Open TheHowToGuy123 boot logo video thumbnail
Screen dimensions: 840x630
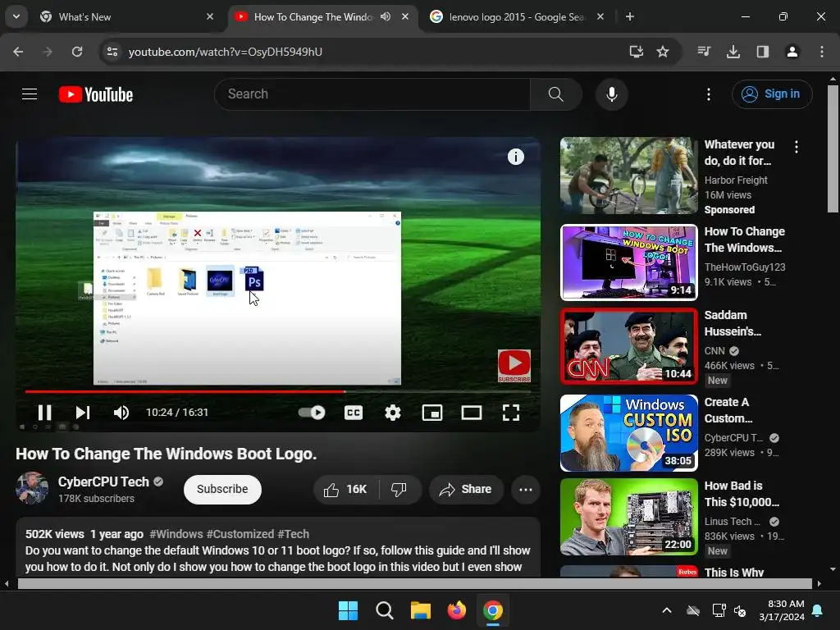click(x=629, y=262)
